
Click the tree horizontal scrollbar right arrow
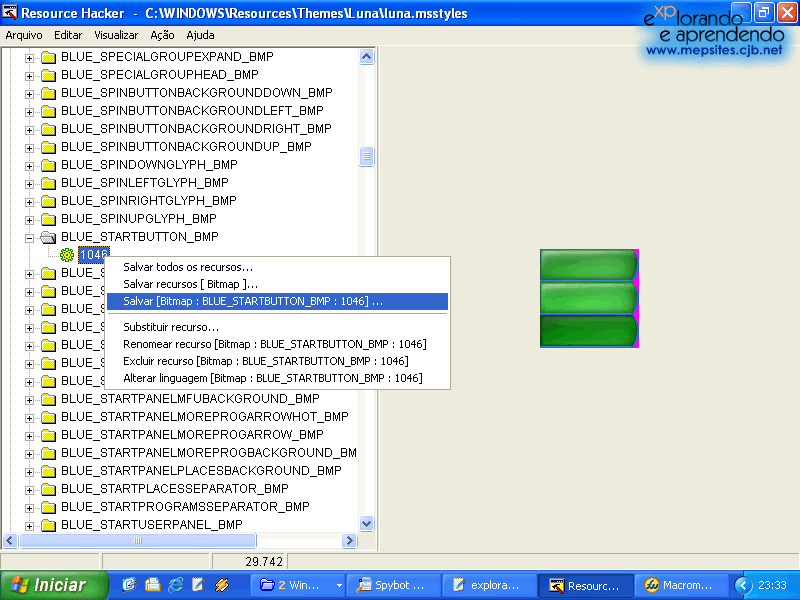coord(349,540)
